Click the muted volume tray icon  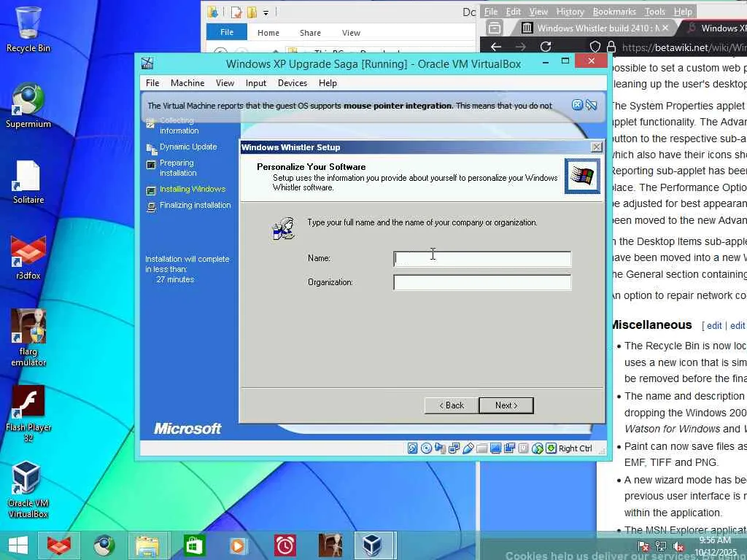678,546
